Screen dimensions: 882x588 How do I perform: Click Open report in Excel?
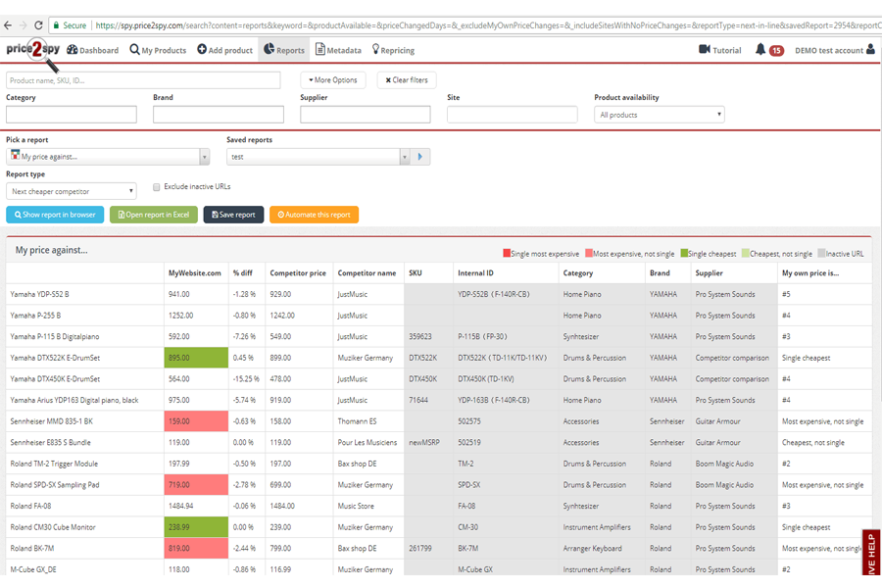coord(154,215)
